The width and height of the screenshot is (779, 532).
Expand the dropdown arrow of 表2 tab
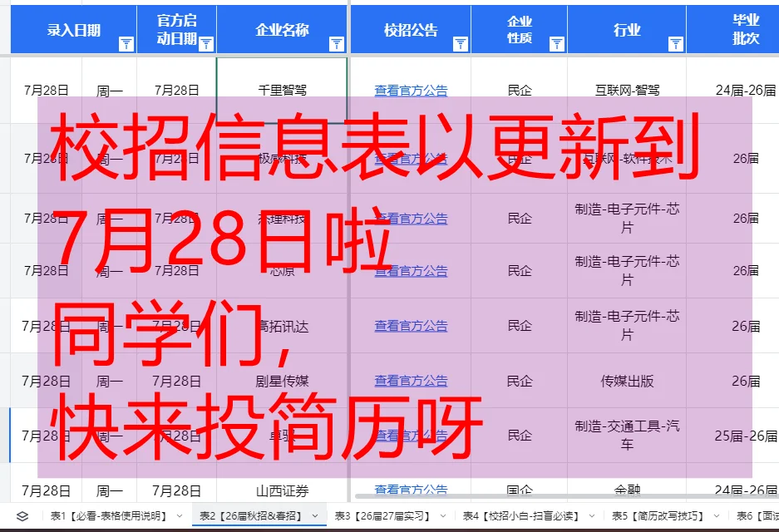click(x=315, y=516)
